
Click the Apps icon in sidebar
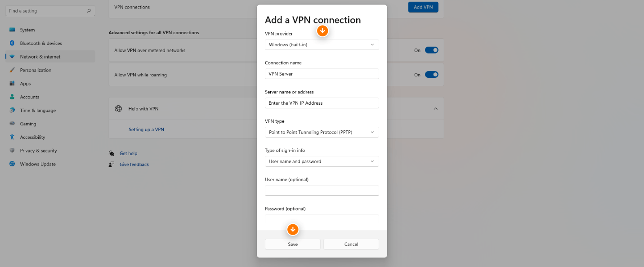pos(12,84)
